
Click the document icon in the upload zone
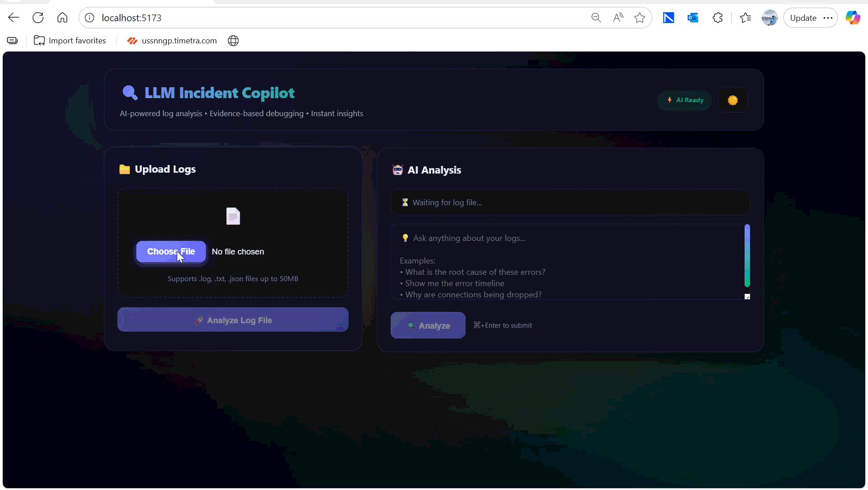pos(233,216)
